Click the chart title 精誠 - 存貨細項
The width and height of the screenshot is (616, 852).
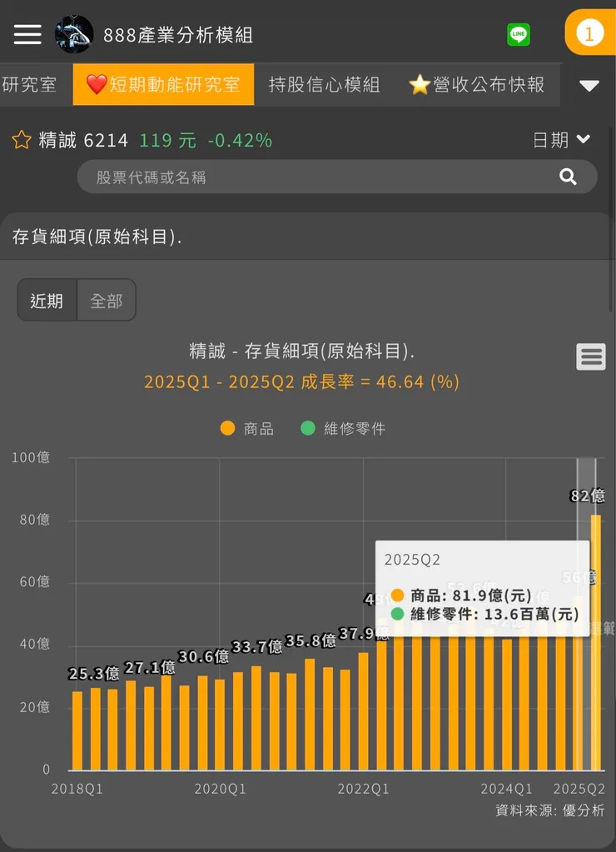(x=301, y=351)
